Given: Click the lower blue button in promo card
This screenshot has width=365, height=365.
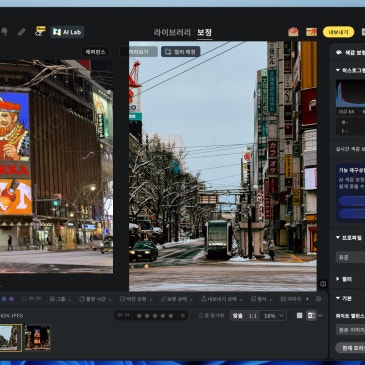Looking at the screenshot, I should 352,213.
